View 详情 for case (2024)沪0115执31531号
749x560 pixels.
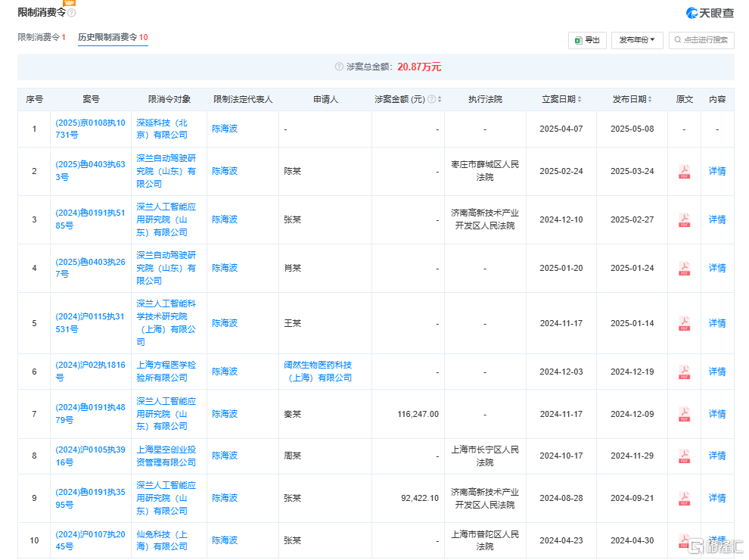(x=717, y=323)
